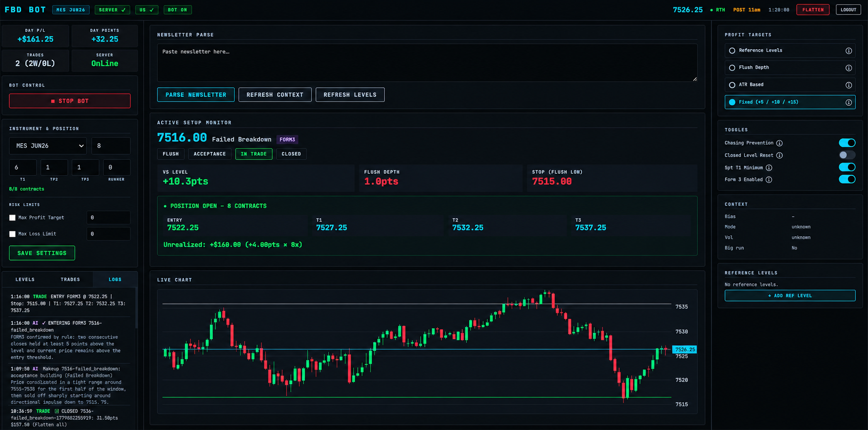
Task: Switch to Logs tab
Action: (115, 280)
